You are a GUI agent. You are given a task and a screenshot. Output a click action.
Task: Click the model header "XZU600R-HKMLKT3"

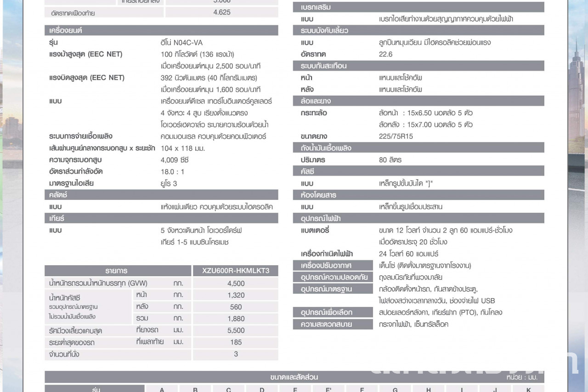[236, 271]
